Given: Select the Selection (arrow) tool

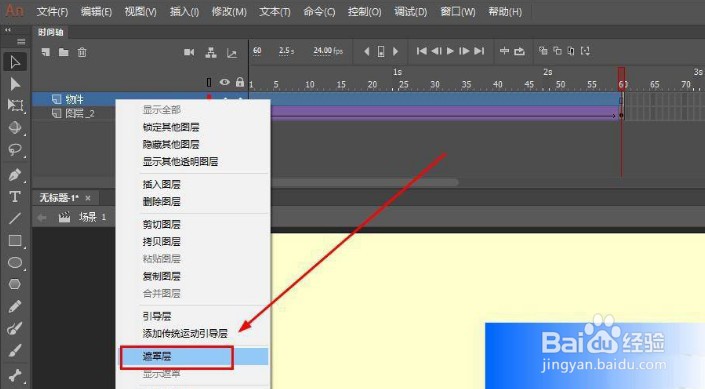Looking at the screenshot, I should [x=15, y=62].
